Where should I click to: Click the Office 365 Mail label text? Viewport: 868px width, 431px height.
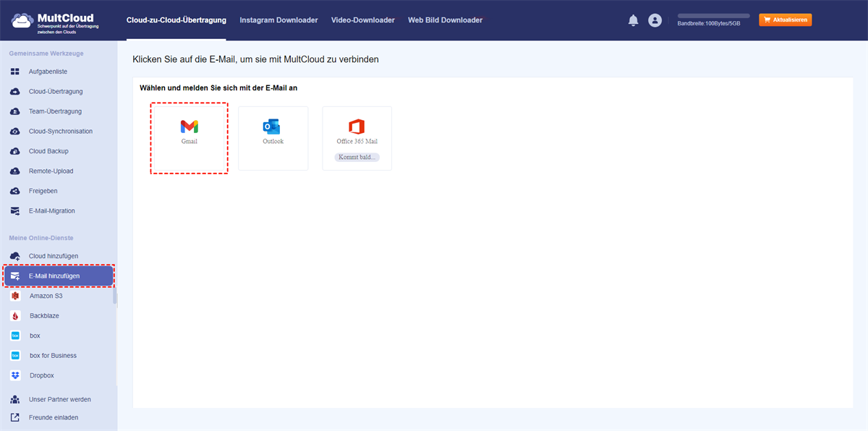[357, 142]
